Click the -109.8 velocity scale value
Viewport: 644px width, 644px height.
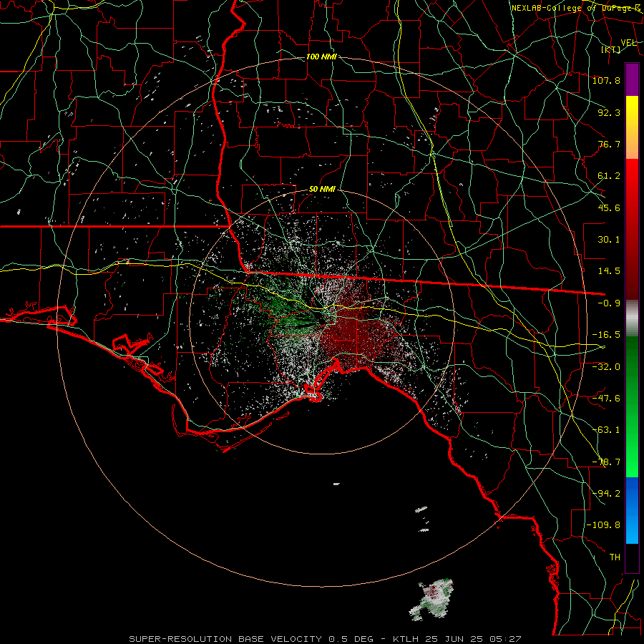(603, 525)
